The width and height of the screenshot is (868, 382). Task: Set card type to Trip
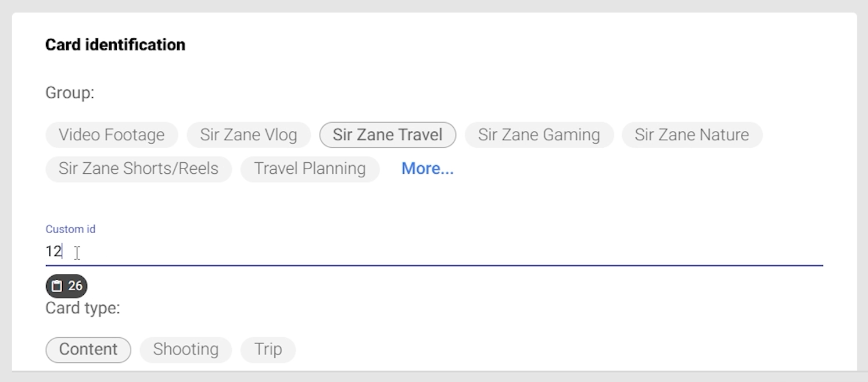[268, 349]
